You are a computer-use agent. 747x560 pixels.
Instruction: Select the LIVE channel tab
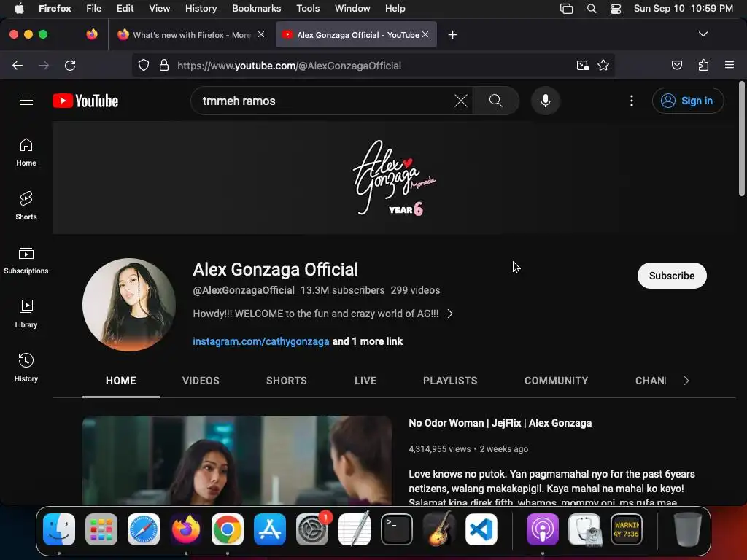365,381
